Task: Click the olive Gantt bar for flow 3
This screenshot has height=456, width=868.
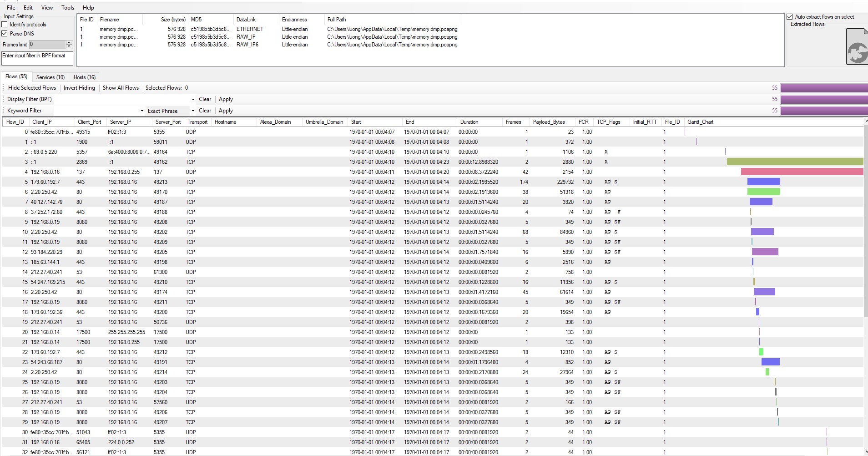Action: pyautogui.click(x=794, y=162)
